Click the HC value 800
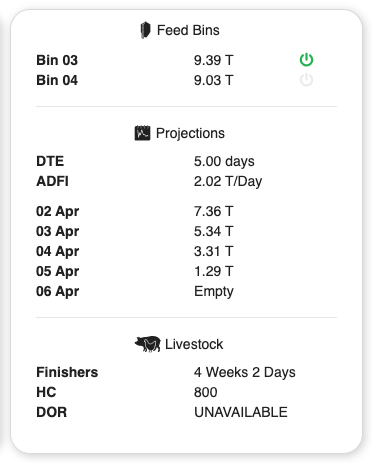Viewport: 373px width, 463px height. pyautogui.click(x=206, y=392)
